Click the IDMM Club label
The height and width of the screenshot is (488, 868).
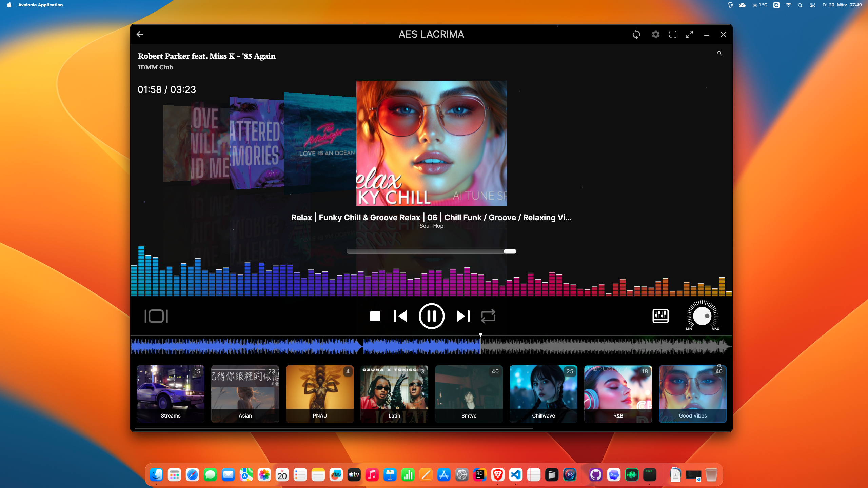coord(155,67)
